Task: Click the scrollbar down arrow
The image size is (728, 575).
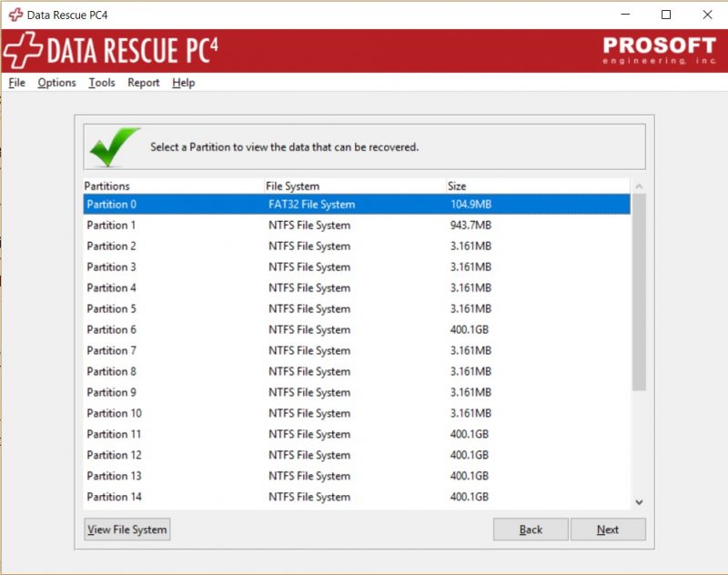Action: [640, 502]
